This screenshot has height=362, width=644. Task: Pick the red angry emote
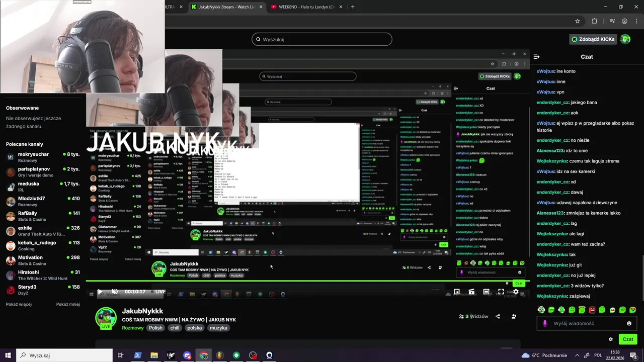point(592,310)
